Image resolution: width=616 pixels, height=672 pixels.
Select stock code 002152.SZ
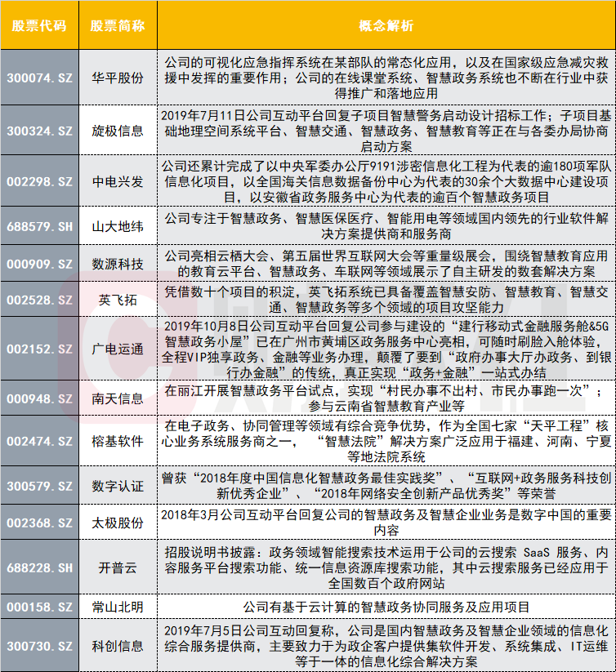(39, 349)
